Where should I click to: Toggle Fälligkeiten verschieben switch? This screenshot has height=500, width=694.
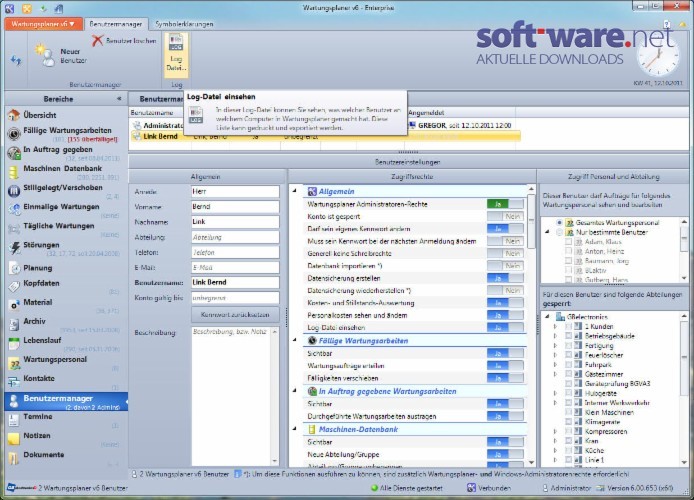505,378
